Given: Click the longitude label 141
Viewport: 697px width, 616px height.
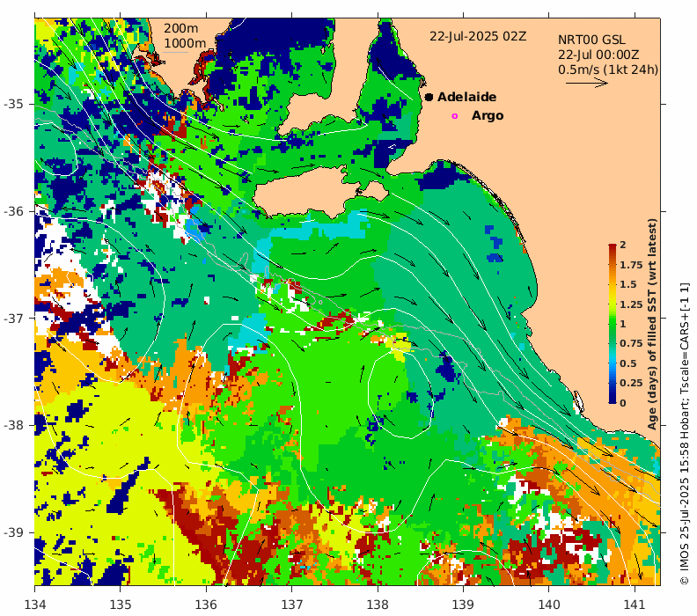Looking at the screenshot, I should tap(635, 605).
